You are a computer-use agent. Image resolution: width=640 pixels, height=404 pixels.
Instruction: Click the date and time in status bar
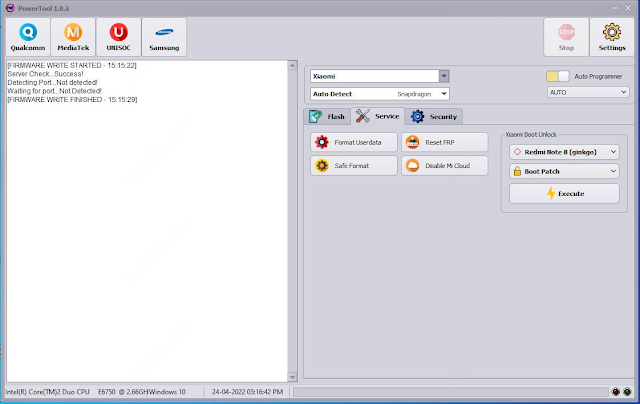(247, 392)
